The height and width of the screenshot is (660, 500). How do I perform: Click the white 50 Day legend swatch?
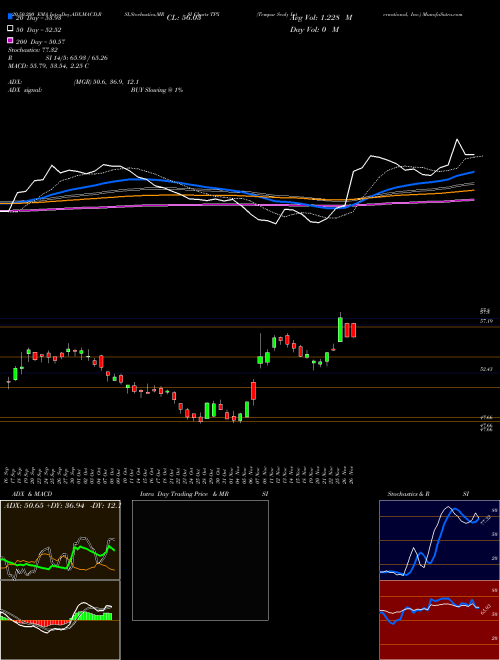10,29
